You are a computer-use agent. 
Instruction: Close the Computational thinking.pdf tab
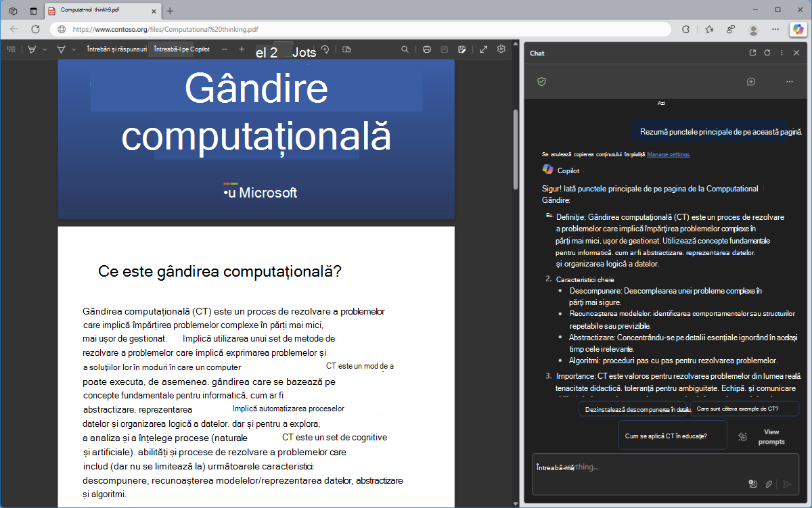[x=154, y=11]
